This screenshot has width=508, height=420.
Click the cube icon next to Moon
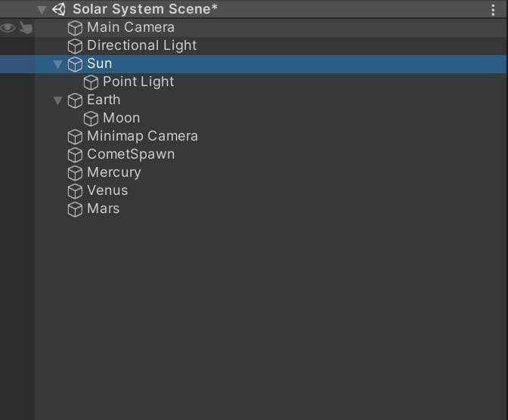pyautogui.click(x=91, y=119)
